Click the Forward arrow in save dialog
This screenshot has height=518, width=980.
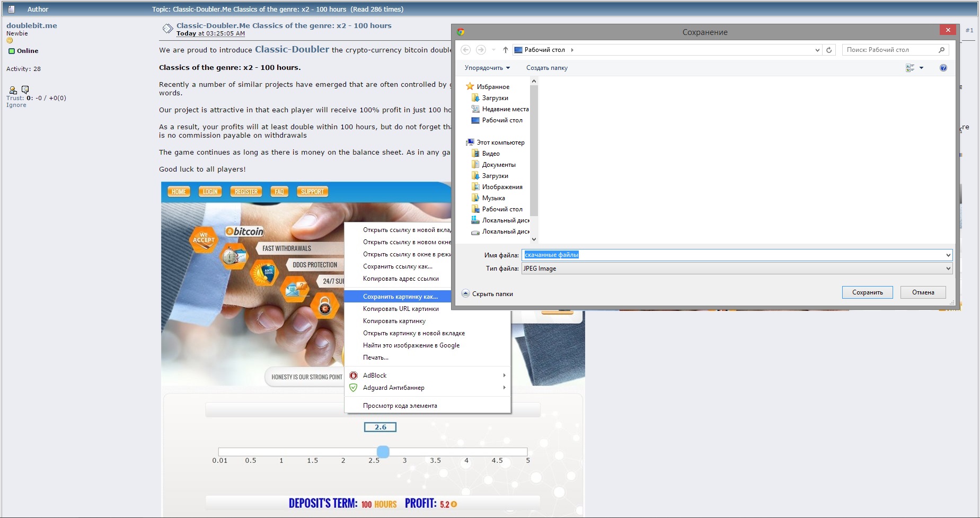[x=481, y=50]
